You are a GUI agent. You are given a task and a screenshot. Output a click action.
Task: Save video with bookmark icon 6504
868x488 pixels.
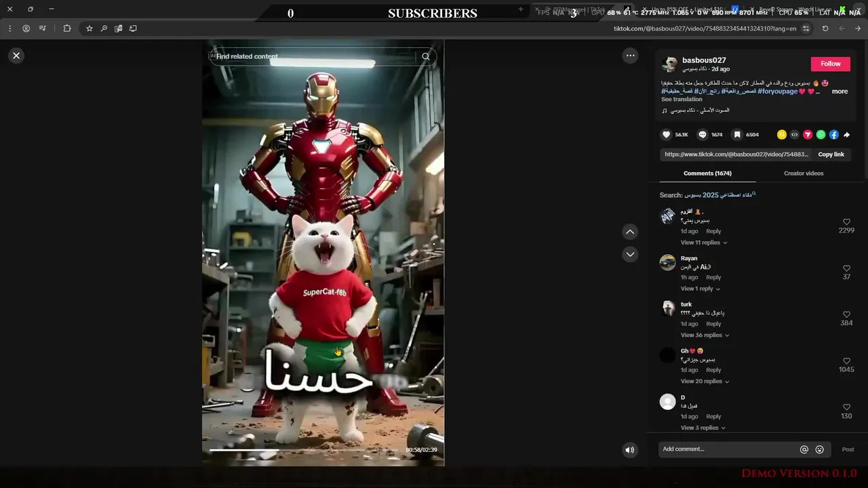[737, 135]
